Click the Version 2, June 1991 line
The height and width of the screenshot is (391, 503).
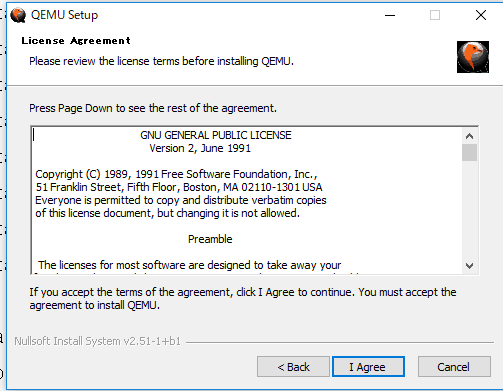(x=200, y=148)
